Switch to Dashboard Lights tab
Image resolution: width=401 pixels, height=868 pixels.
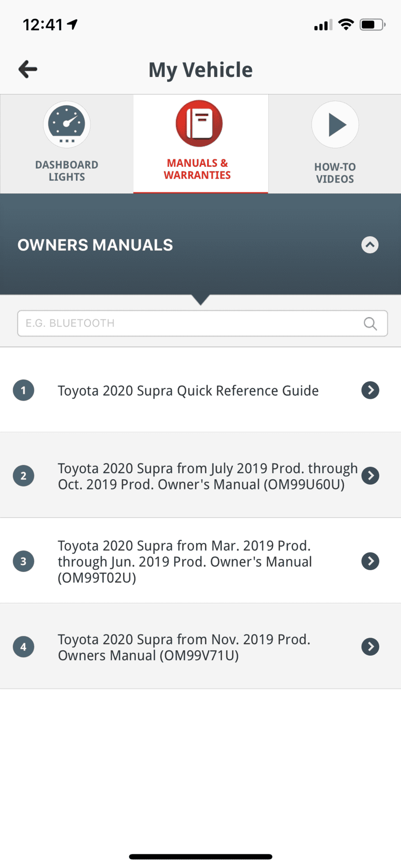click(x=67, y=144)
